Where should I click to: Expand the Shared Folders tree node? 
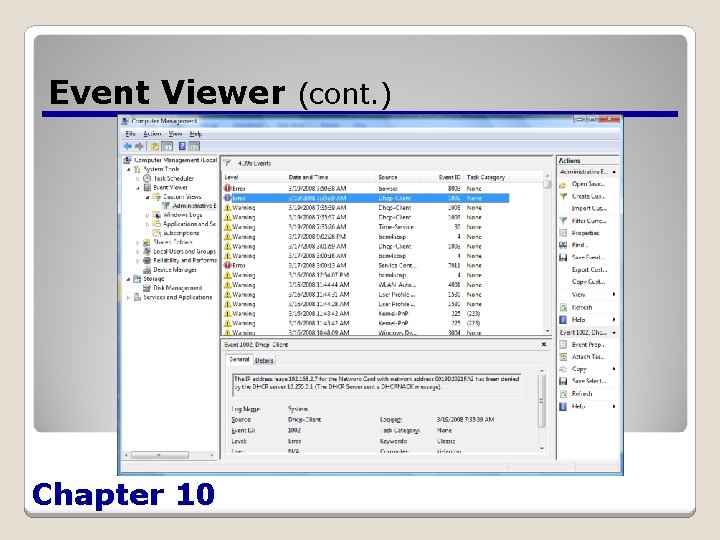138,242
